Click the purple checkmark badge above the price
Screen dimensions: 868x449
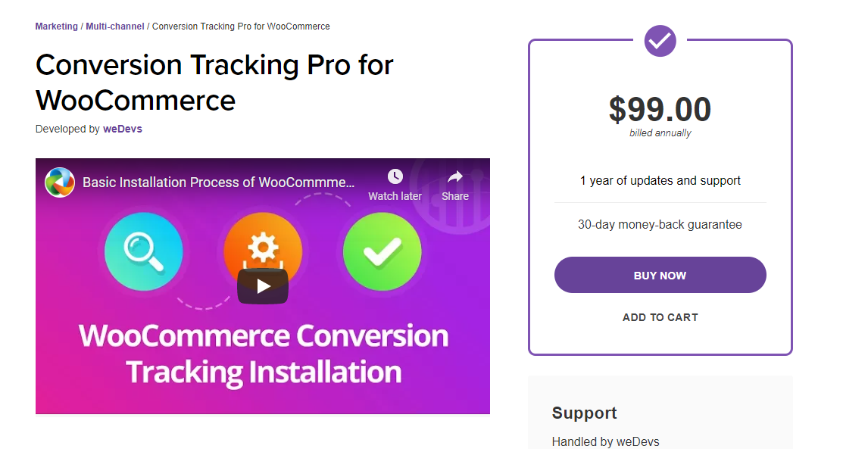point(660,41)
